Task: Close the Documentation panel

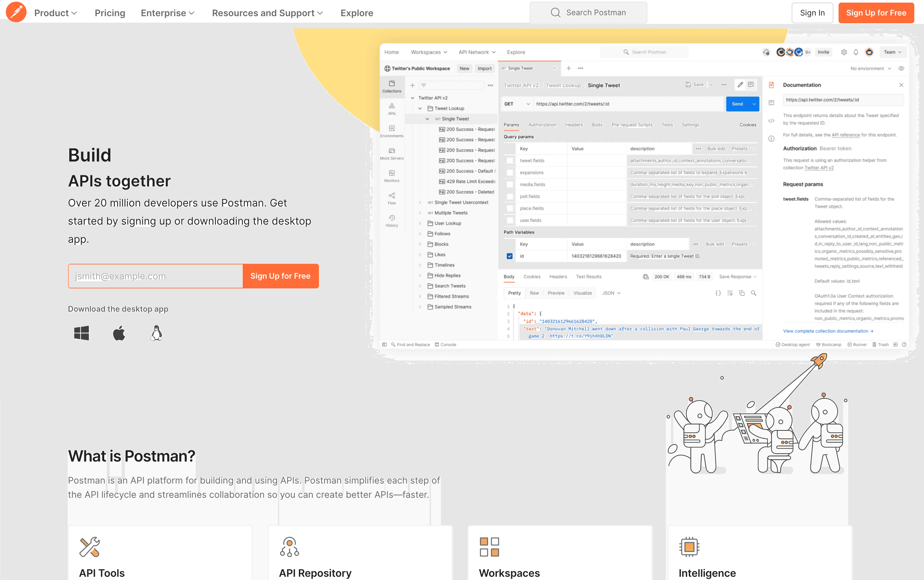Action: pos(901,85)
